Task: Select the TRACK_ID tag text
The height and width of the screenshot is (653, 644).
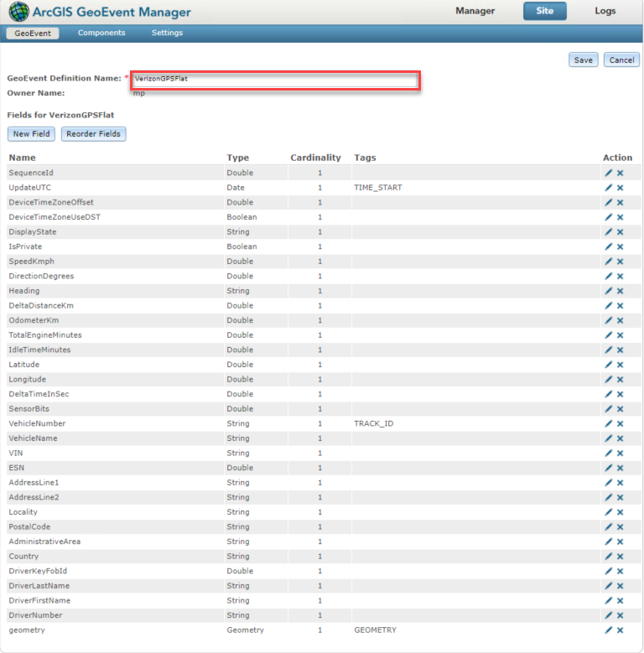Action: point(374,423)
